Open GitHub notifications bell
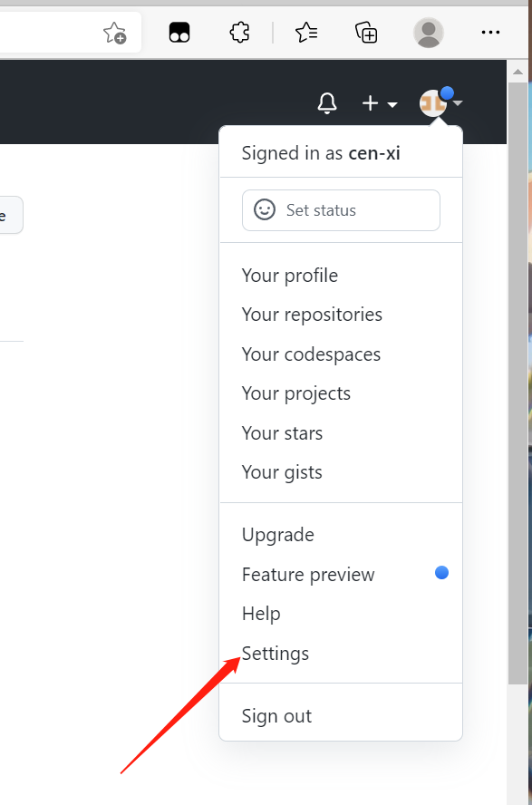Screen dimensions: 532x805 (327, 103)
